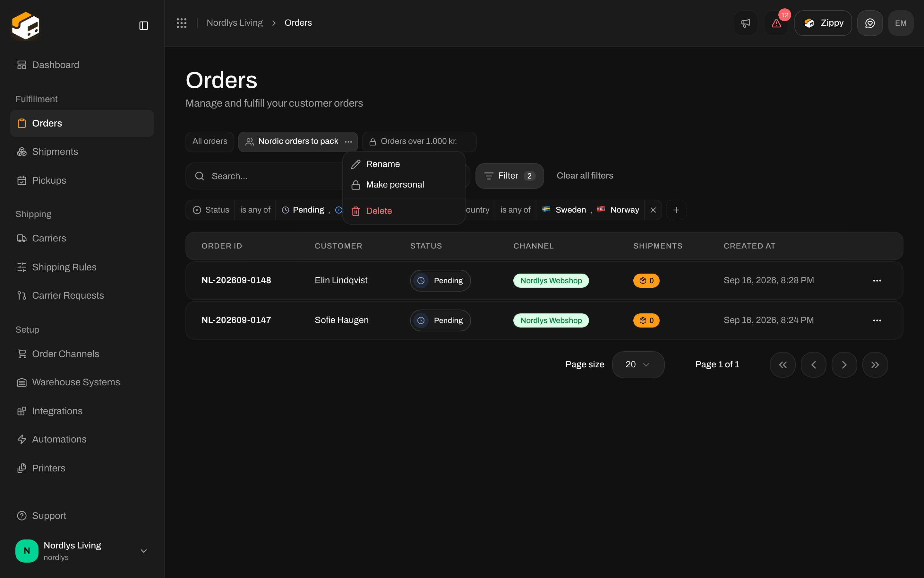The image size is (924, 578).
Task: Click Clear all filters
Action: (x=585, y=176)
